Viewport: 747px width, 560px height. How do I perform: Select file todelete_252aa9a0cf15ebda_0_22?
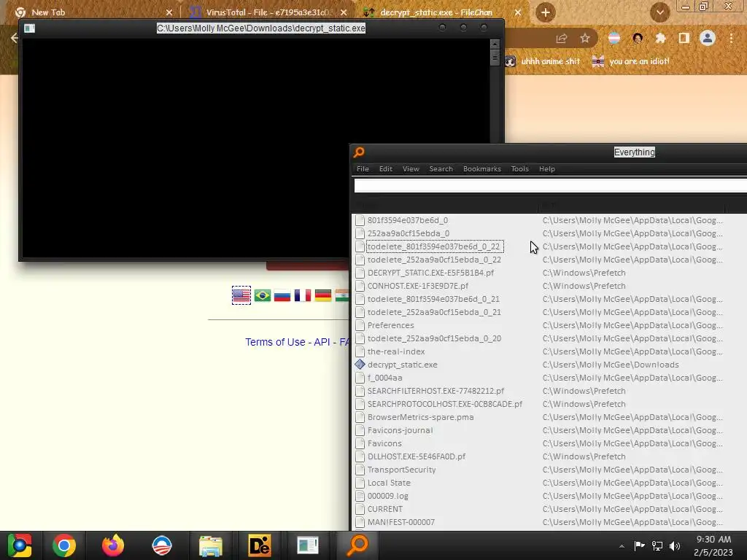[434, 260]
